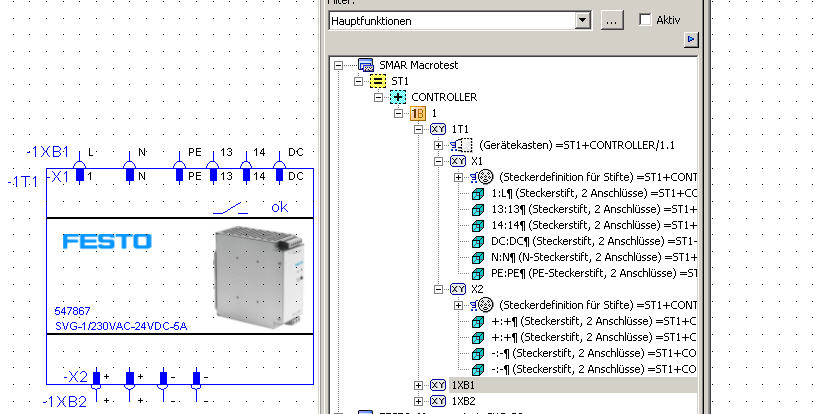The height and width of the screenshot is (414, 813).
Task: Click the XY icon of 1XB1
Action: [438, 385]
